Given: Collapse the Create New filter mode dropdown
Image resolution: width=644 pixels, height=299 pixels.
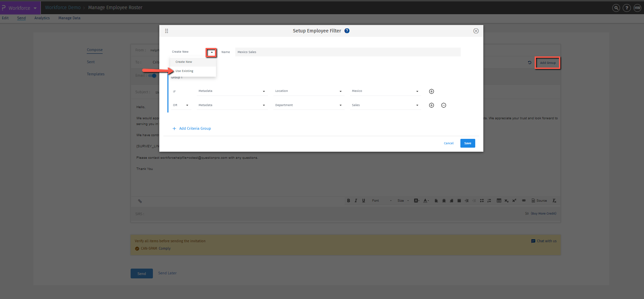Looking at the screenshot, I should point(212,52).
